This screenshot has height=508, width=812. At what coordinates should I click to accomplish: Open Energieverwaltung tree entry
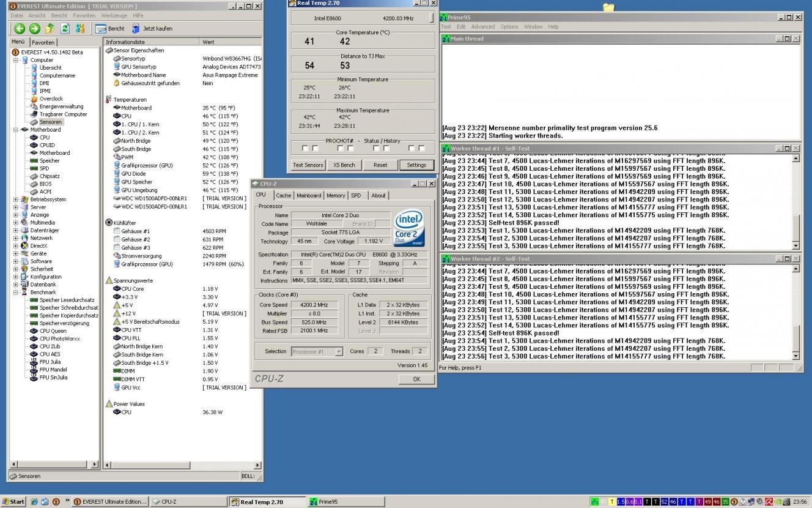[x=61, y=106]
